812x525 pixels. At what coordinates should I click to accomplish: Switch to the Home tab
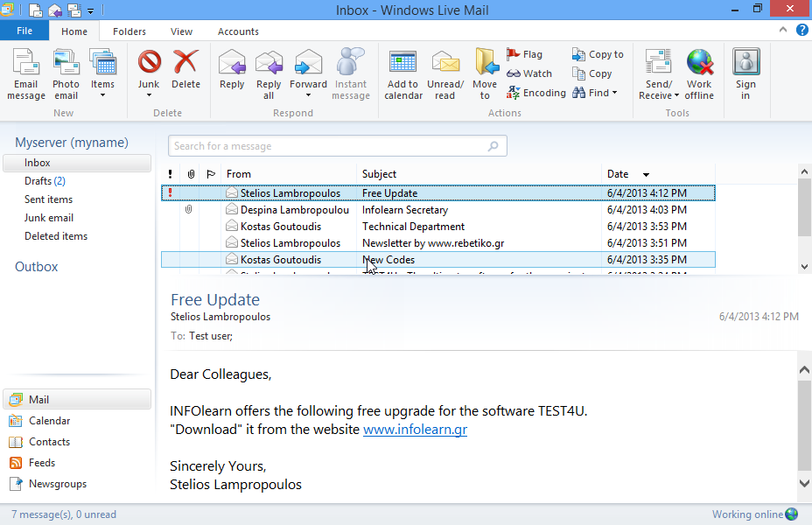pyautogui.click(x=74, y=31)
